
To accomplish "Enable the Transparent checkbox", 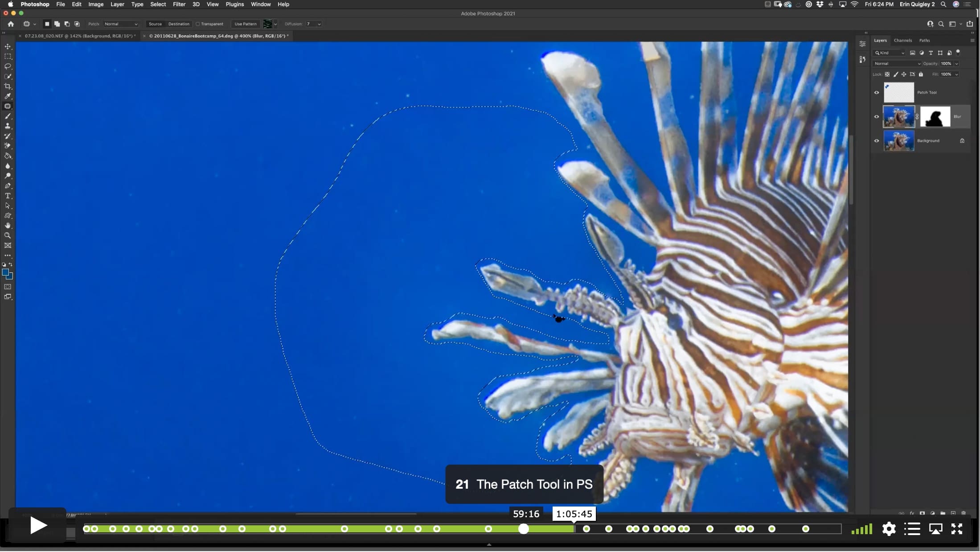I will coord(198,24).
